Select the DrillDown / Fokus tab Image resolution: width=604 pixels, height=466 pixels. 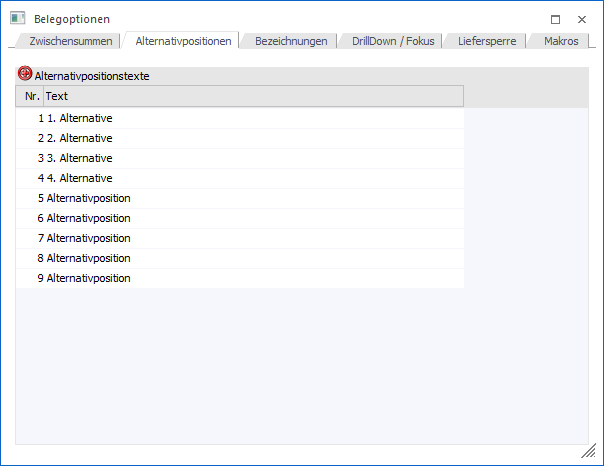(x=393, y=41)
